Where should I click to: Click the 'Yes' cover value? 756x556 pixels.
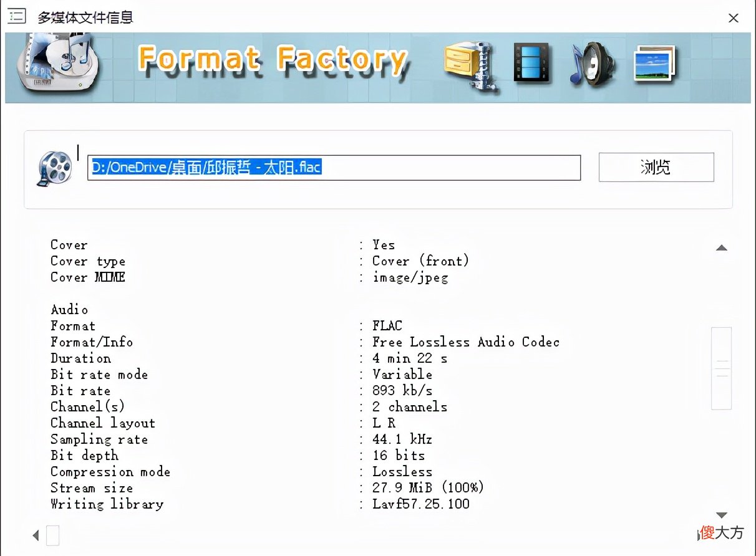(384, 245)
